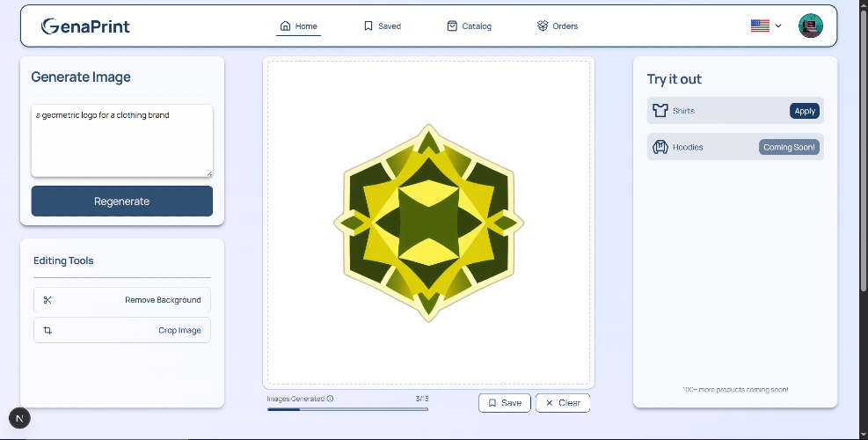Go to the Saved tab
This screenshot has height=440, width=868.
(382, 26)
